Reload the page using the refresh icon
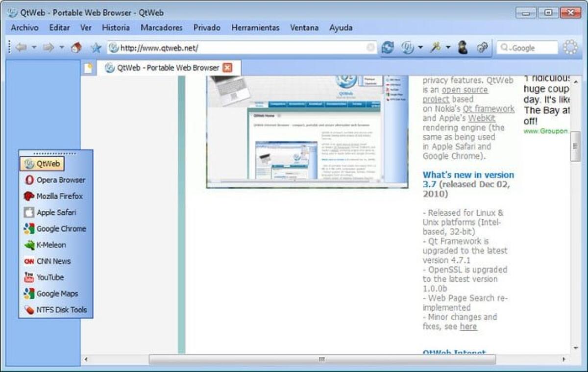 (387, 47)
